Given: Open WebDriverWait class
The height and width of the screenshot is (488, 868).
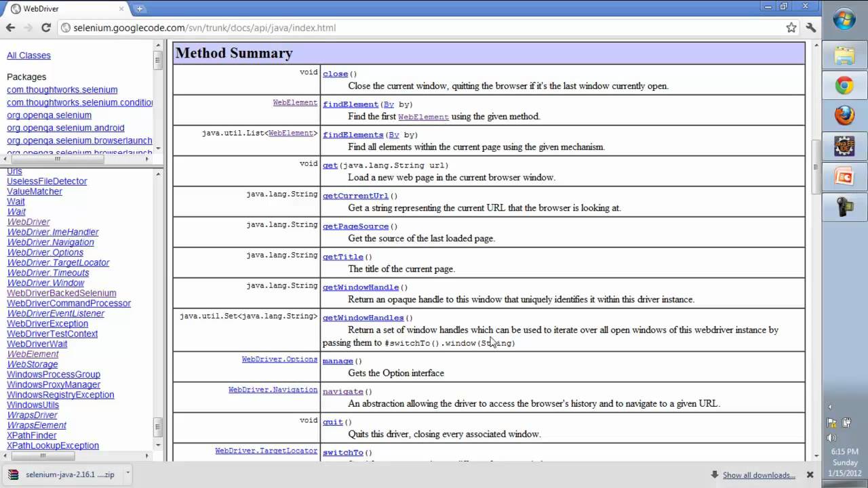Looking at the screenshot, I should point(37,344).
